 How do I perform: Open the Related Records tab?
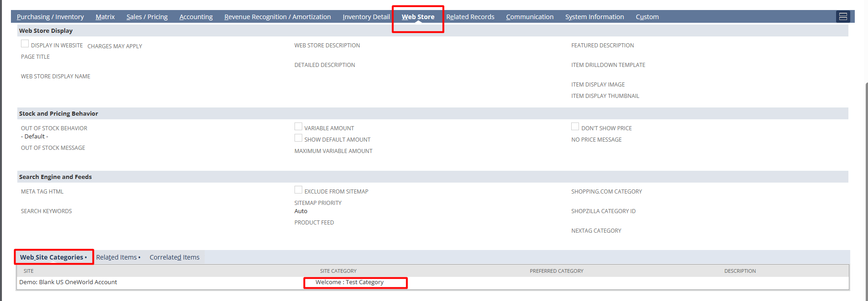pyautogui.click(x=470, y=17)
